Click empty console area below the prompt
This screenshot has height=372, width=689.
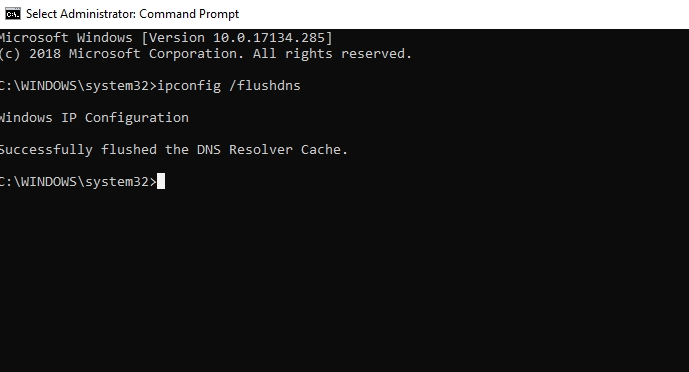pyautogui.click(x=344, y=281)
